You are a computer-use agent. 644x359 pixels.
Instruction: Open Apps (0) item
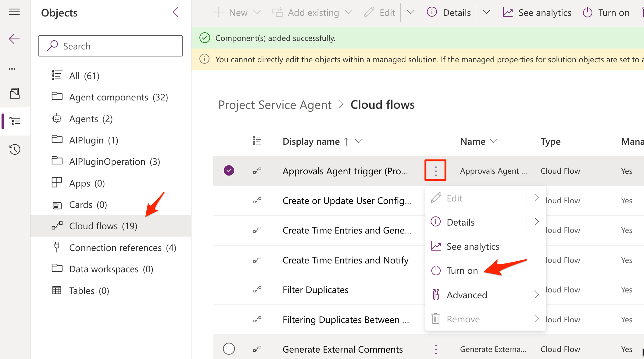111,183
